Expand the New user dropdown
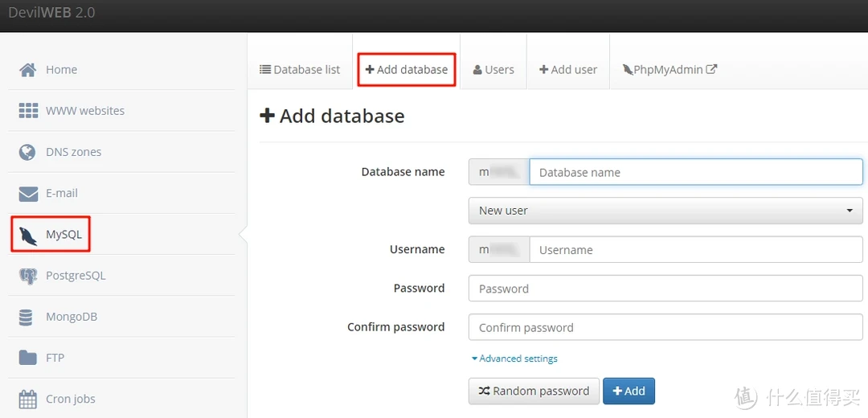 [x=665, y=211]
